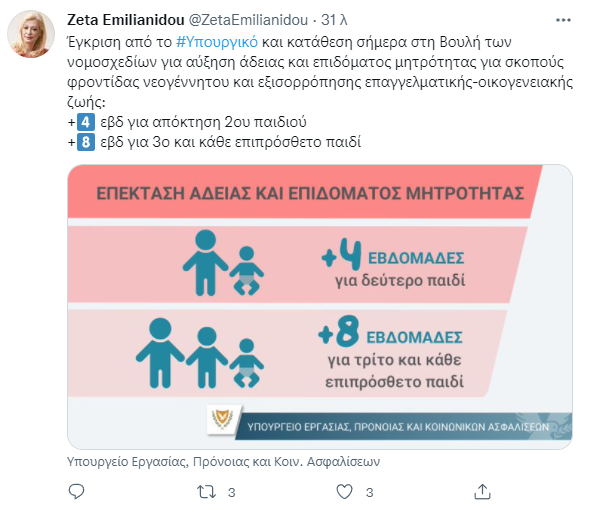Click the like count 3
The image size is (589, 513).
[369, 492]
